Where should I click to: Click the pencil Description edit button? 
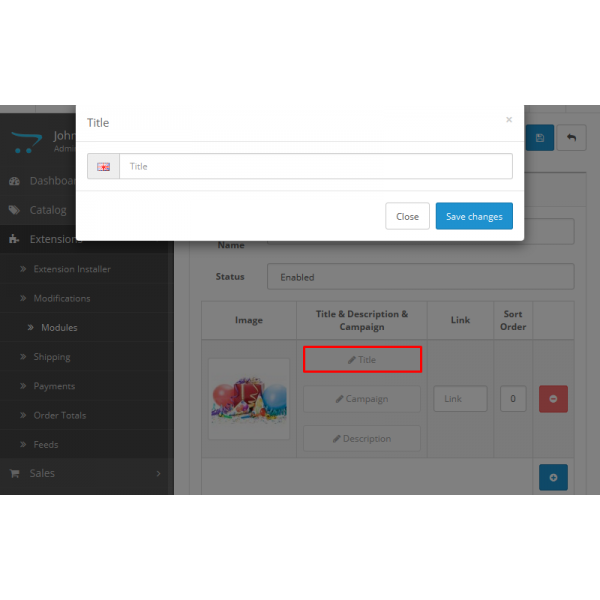[362, 439]
